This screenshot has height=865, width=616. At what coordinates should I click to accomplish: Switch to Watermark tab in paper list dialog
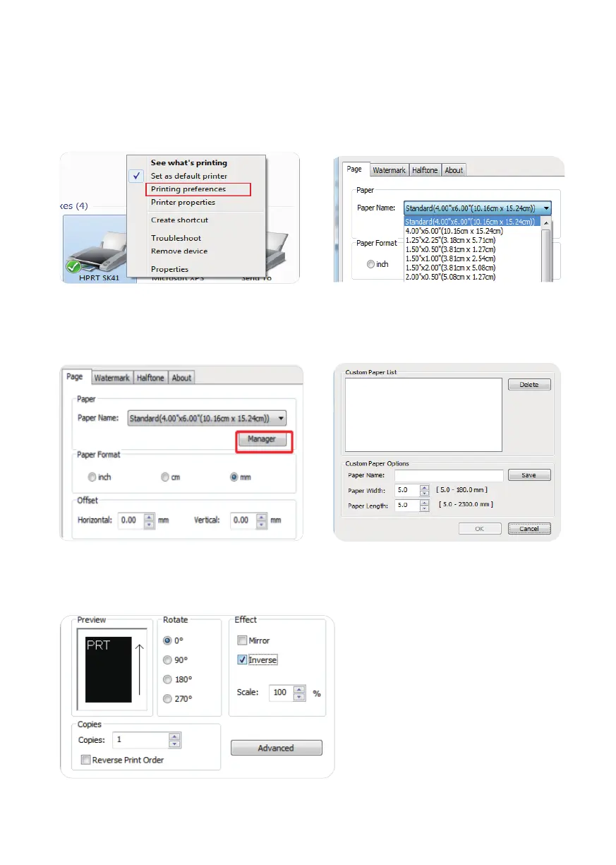click(x=389, y=170)
